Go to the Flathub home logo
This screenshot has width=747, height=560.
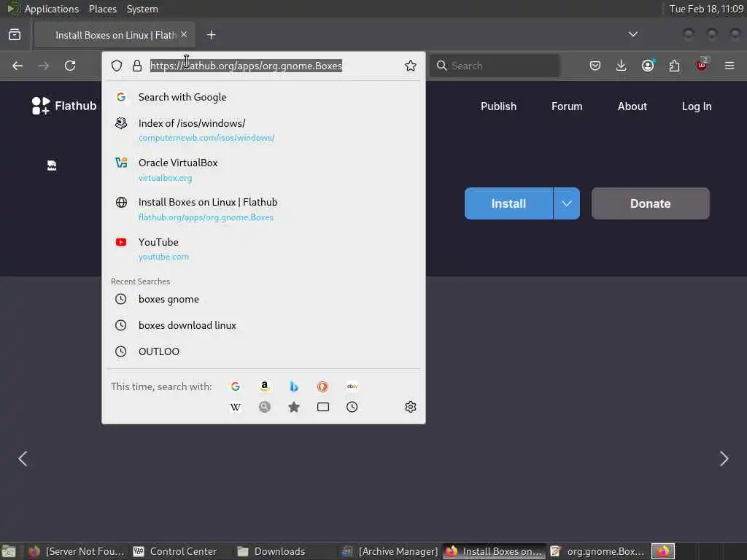[64, 106]
